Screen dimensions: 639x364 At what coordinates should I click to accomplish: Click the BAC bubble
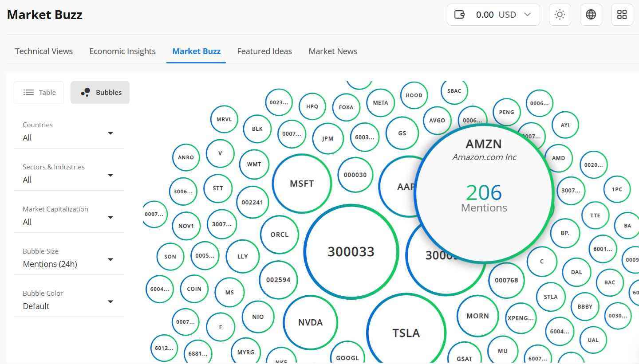(610, 282)
